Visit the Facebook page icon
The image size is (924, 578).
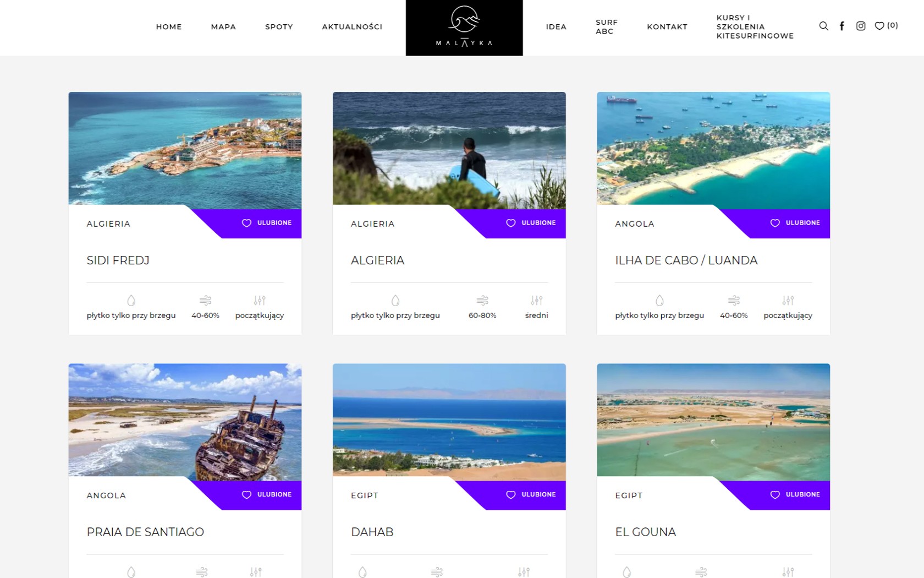[842, 26]
